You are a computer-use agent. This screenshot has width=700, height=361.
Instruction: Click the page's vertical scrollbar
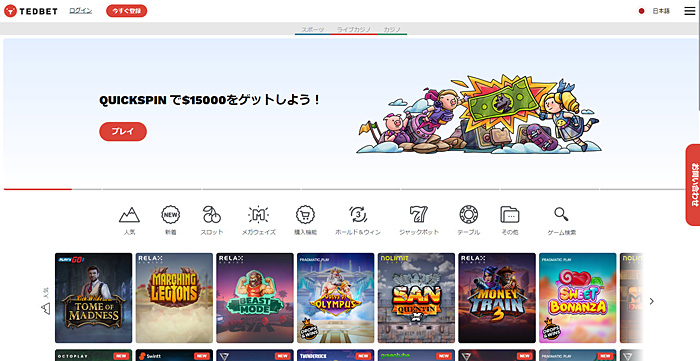coord(698,56)
